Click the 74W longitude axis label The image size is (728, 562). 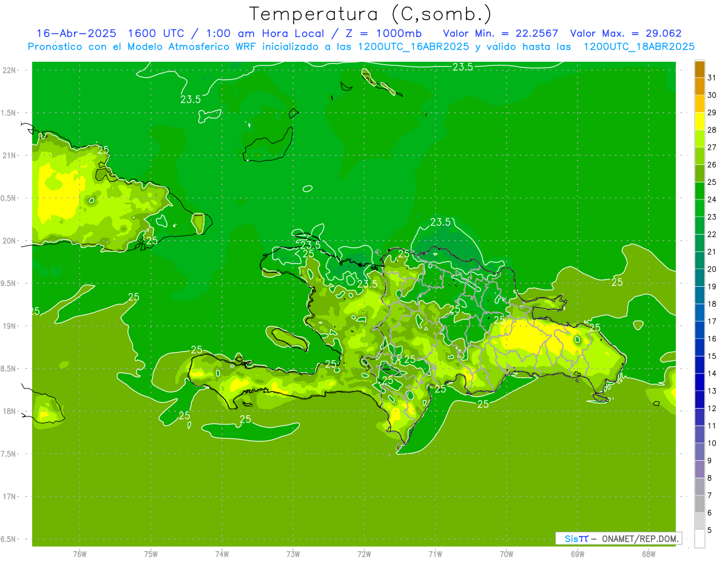point(222,554)
